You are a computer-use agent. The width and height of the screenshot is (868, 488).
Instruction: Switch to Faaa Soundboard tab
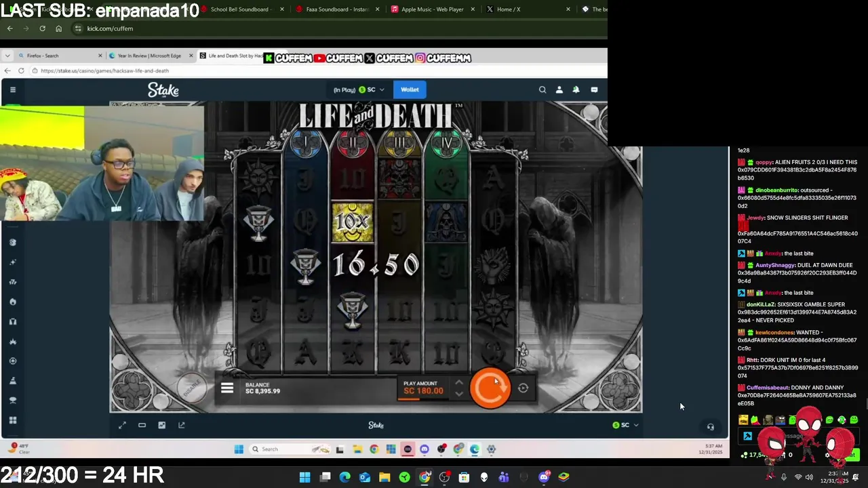(337, 9)
